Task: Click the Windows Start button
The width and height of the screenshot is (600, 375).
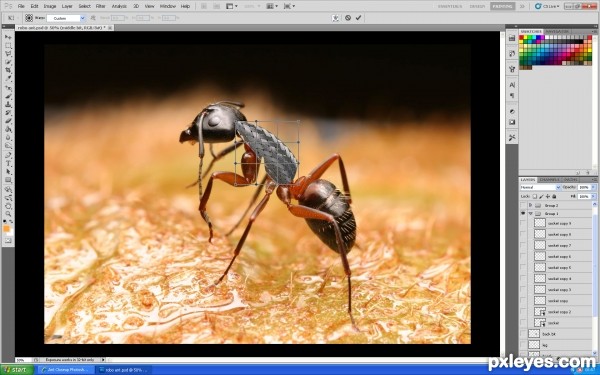Action: (x=17, y=370)
